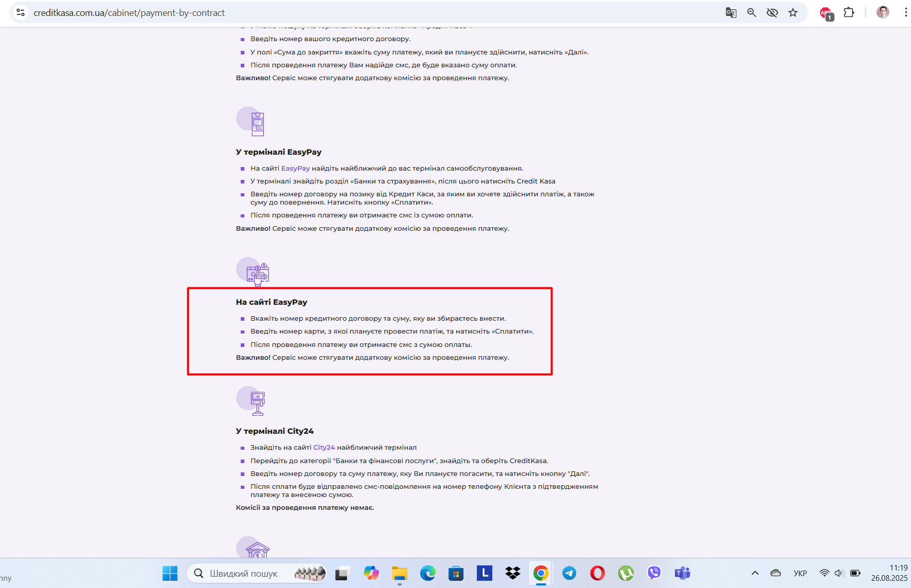The width and height of the screenshot is (911, 588).
Task: Open File Explorer from the taskbar
Action: point(399,573)
